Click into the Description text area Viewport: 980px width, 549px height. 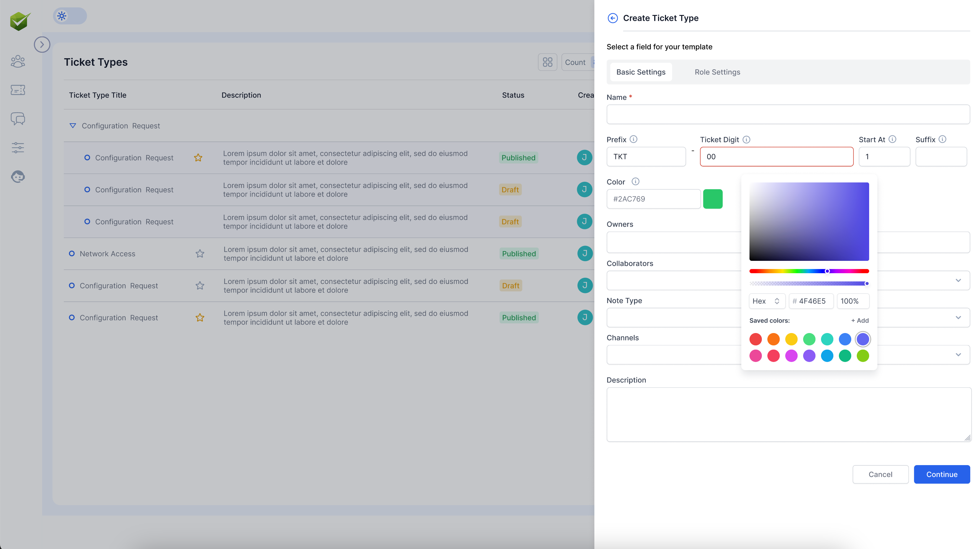pyautogui.click(x=788, y=415)
